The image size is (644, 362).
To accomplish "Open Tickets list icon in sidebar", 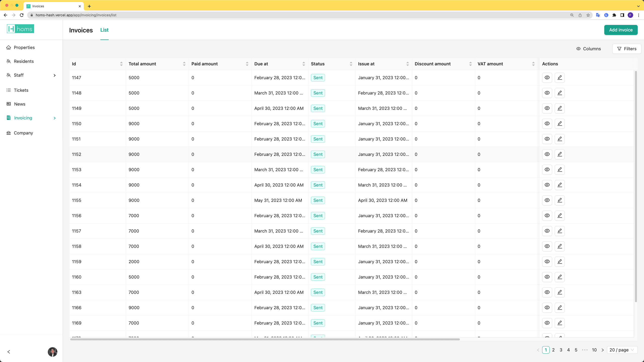I will (x=9, y=90).
